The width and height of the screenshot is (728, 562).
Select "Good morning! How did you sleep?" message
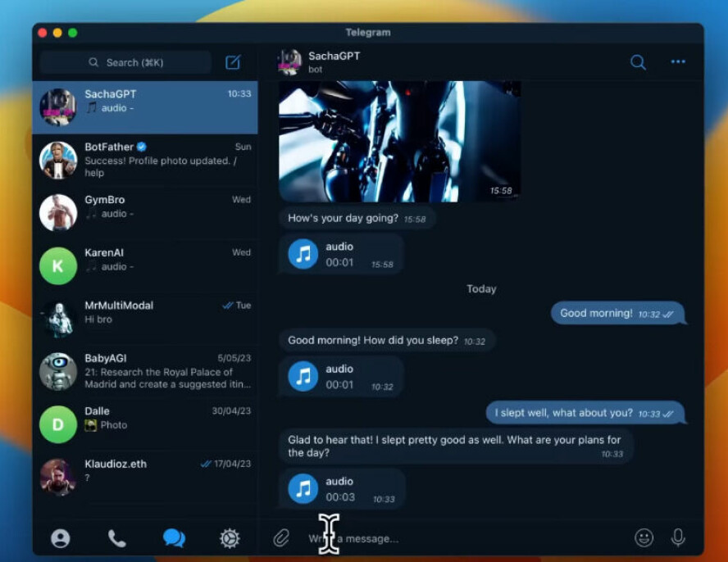tap(387, 340)
